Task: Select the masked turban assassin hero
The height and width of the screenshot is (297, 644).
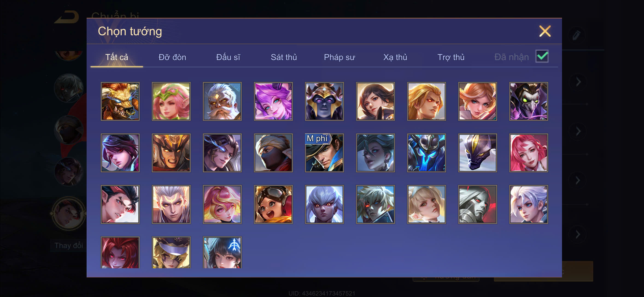Action: (273, 153)
